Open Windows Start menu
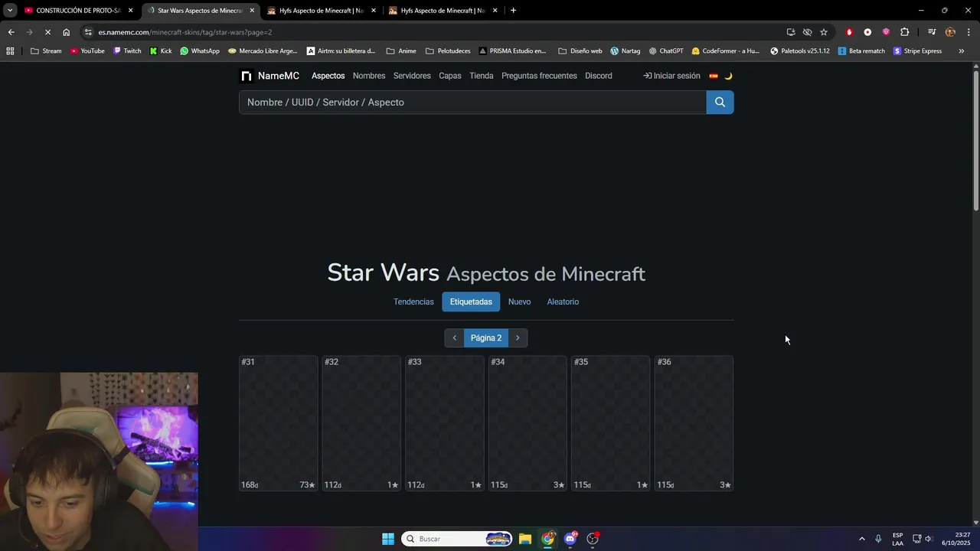The height and width of the screenshot is (551, 980). (x=388, y=539)
